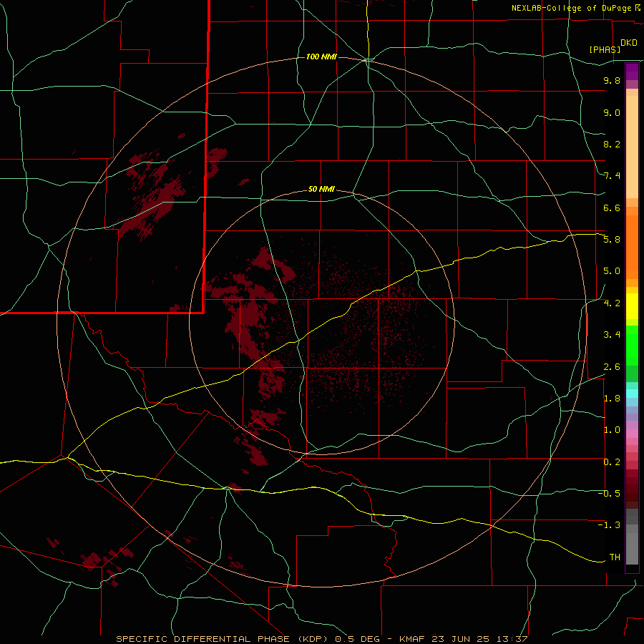Image resolution: width=644 pixels, height=644 pixels.
Task: Click the 4.2 scale value
Action: click(x=612, y=303)
